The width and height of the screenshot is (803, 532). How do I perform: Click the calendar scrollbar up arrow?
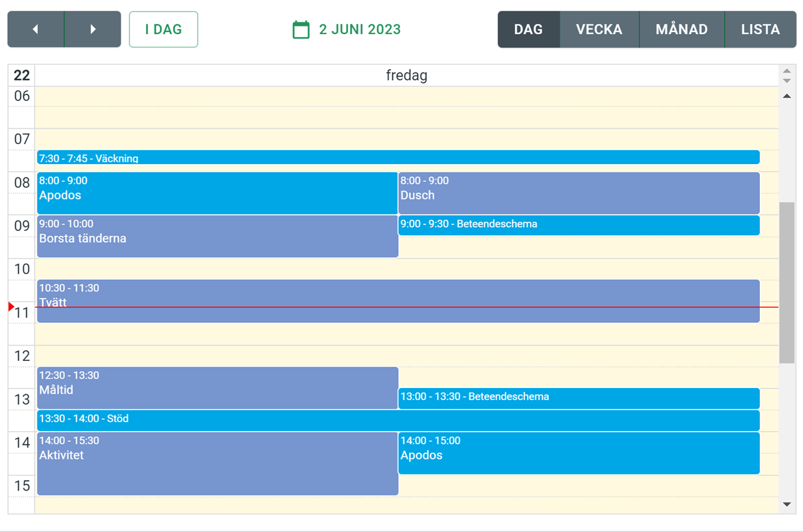(x=787, y=96)
